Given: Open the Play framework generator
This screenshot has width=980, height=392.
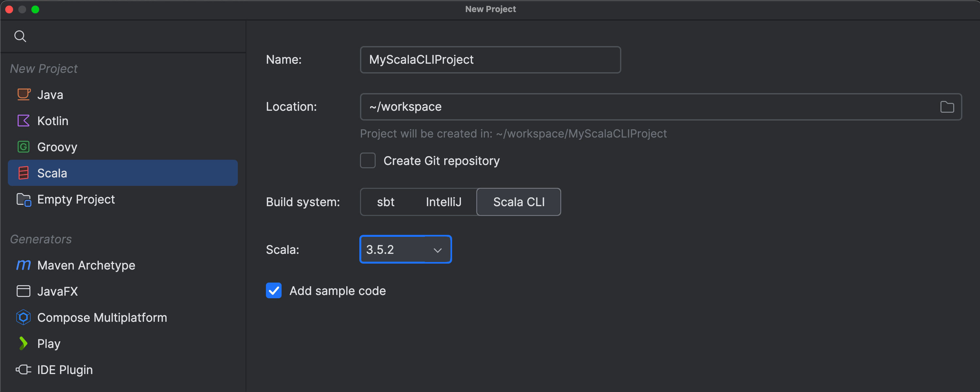Looking at the screenshot, I should click(23, 343).
